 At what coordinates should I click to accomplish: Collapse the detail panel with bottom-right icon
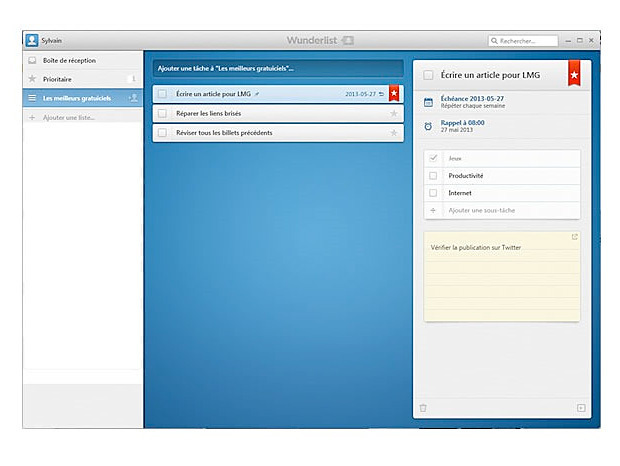(580, 407)
